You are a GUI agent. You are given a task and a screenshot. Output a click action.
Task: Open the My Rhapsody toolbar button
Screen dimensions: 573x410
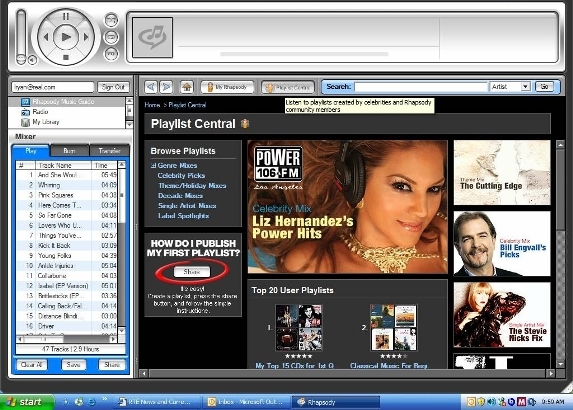227,87
